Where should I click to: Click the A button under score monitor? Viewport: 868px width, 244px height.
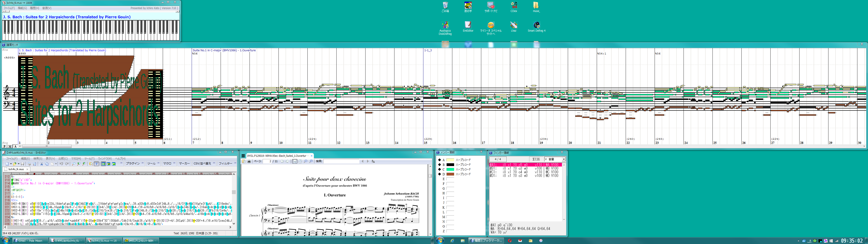[x=15, y=147]
